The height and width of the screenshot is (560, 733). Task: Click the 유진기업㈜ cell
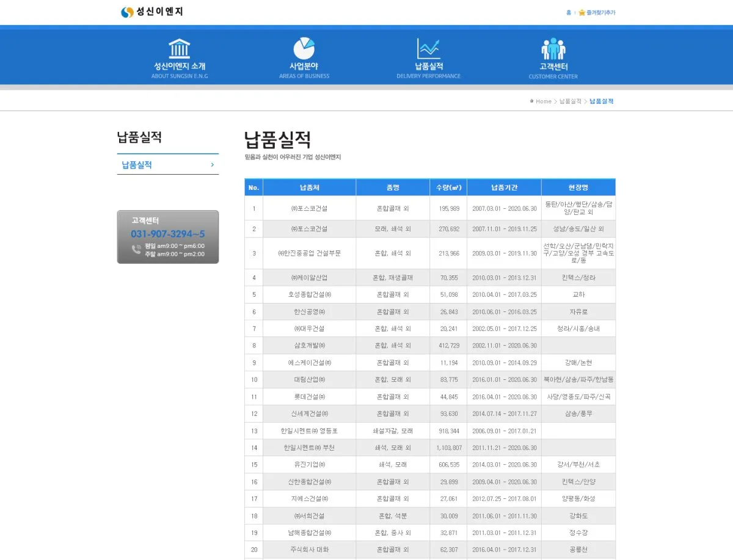310,465
